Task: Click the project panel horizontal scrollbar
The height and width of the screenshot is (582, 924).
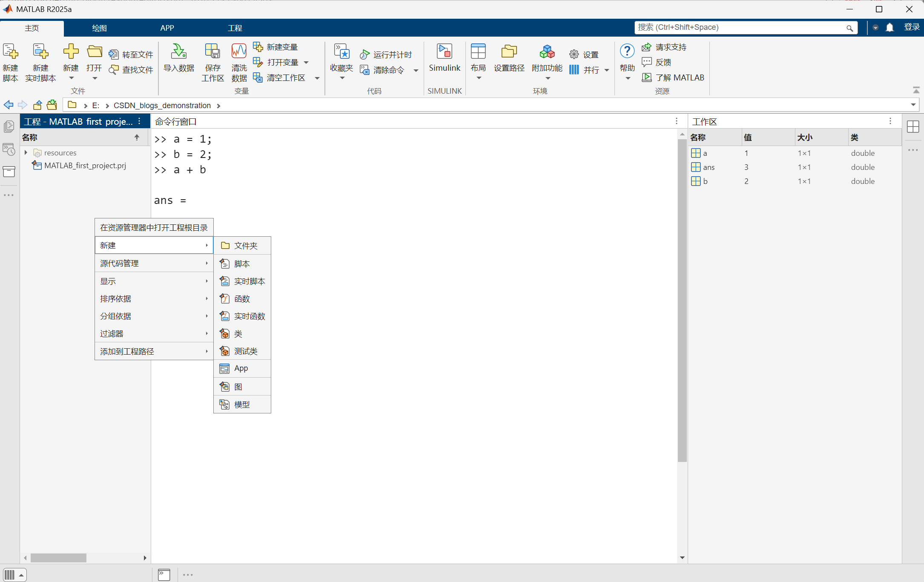Action: [59, 558]
